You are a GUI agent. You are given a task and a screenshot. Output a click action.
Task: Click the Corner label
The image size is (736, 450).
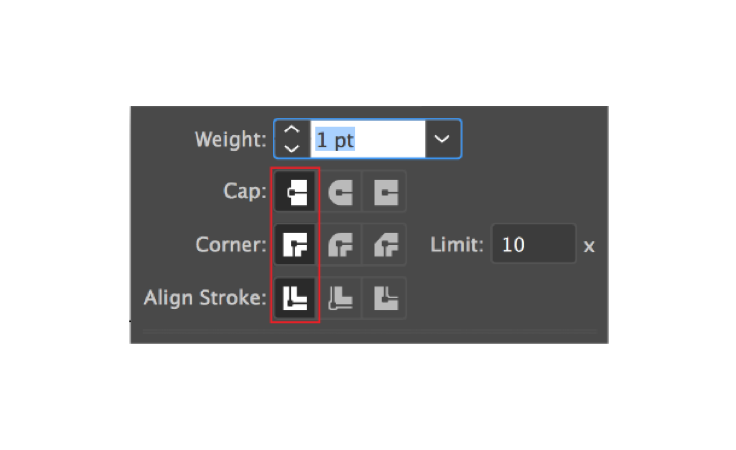(231, 244)
